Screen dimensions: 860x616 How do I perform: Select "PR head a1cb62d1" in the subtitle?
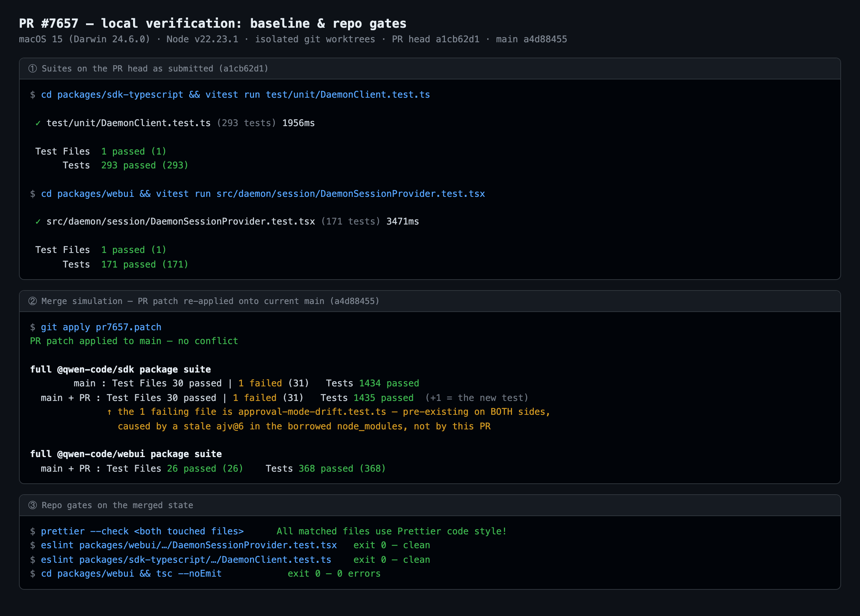pyautogui.click(x=436, y=39)
